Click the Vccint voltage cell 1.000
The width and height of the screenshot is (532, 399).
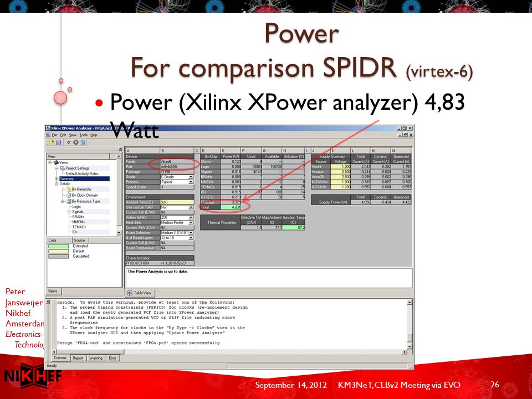pos(341,167)
